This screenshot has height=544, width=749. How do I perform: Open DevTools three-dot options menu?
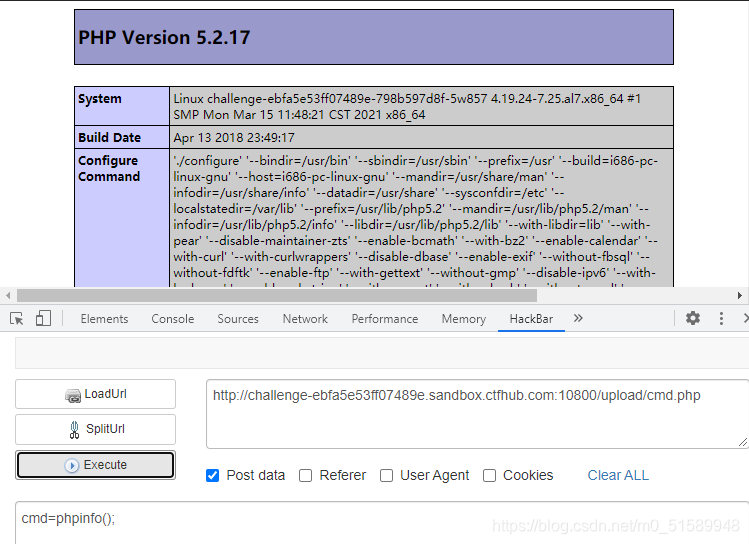pyautogui.click(x=721, y=319)
